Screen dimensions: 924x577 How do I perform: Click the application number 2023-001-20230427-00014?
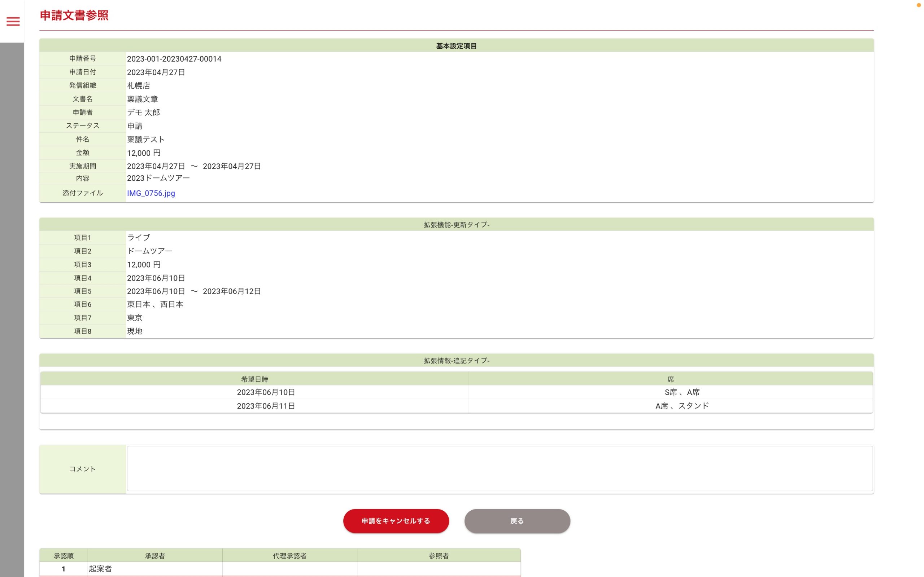pos(174,59)
